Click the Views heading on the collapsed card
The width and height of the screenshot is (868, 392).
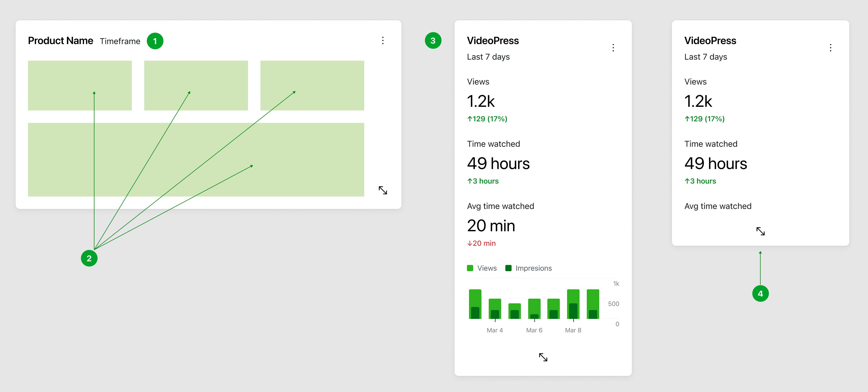[x=695, y=82]
